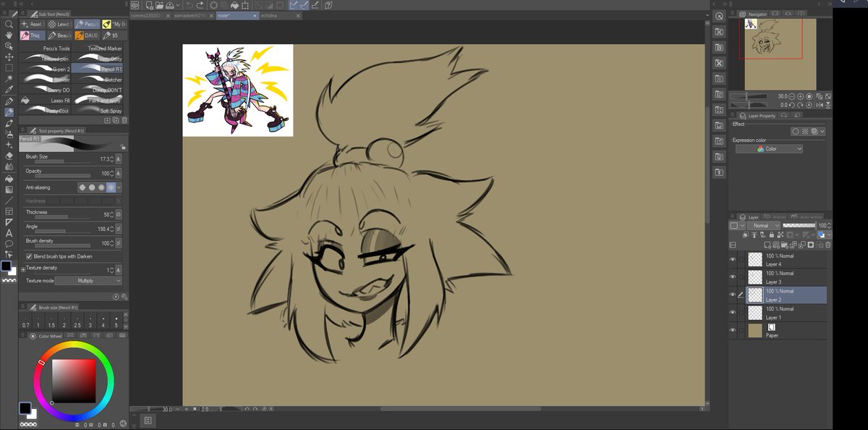Screen dimensions: 868x430
Task: Select the Fill bucket tool
Action: [x=9, y=178]
